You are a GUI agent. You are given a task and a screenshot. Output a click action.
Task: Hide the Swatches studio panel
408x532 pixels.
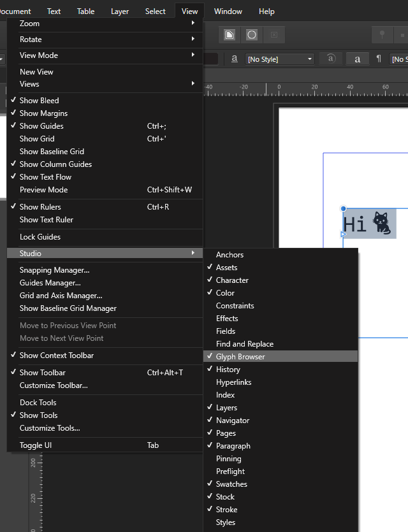(x=280, y=484)
